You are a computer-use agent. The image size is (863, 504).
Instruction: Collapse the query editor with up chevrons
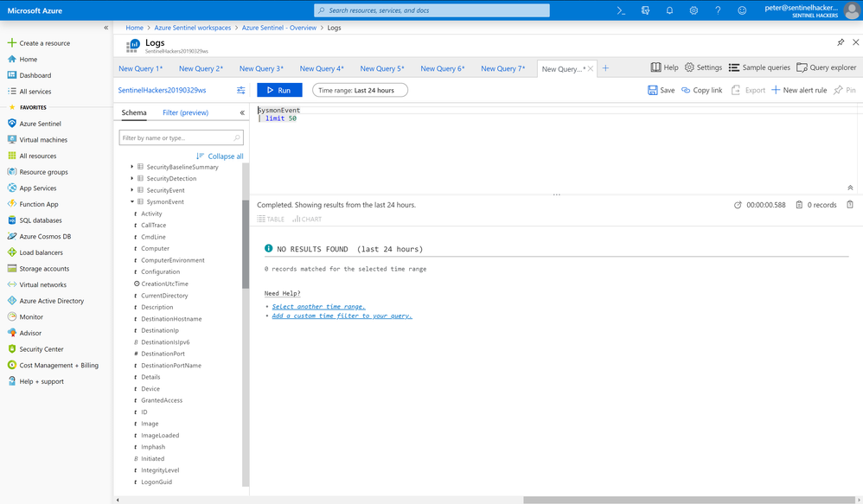(x=850, y=188)
